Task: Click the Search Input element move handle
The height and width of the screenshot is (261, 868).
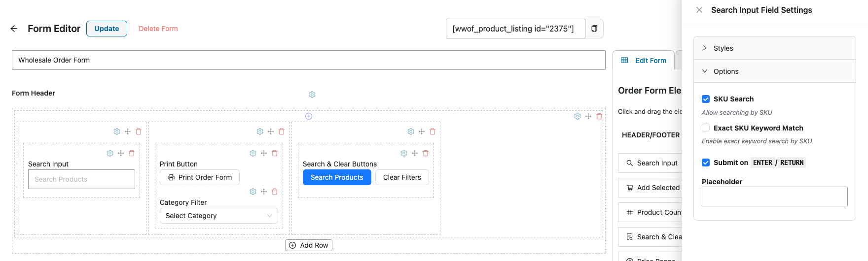Action: click(121, 153)
